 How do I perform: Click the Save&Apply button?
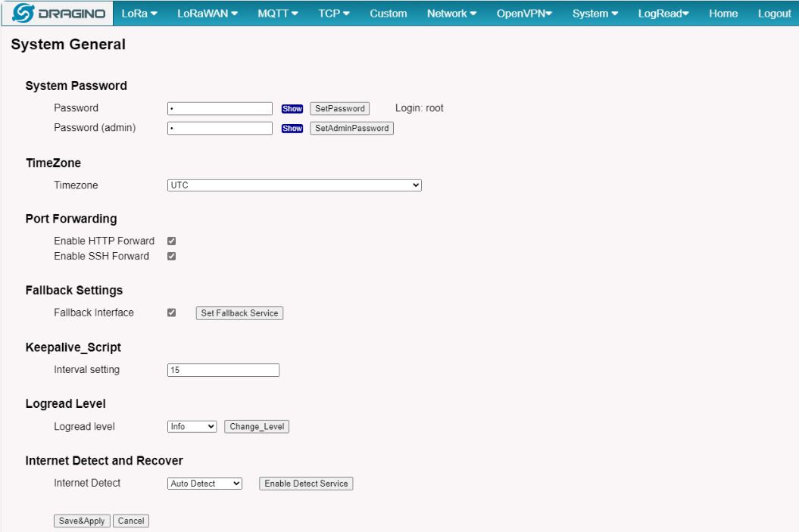(x=82, y=521)
